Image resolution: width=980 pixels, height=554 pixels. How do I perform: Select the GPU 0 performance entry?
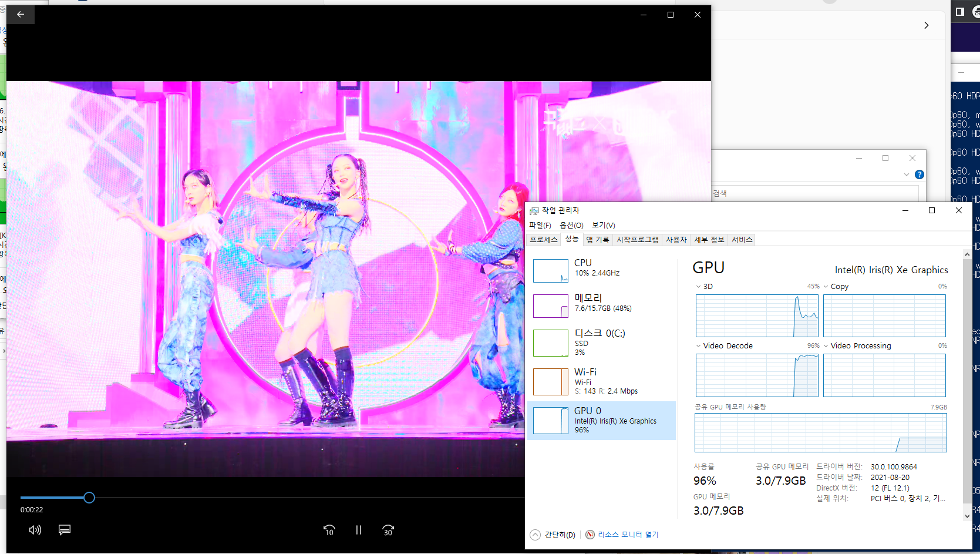pos(602,421)
